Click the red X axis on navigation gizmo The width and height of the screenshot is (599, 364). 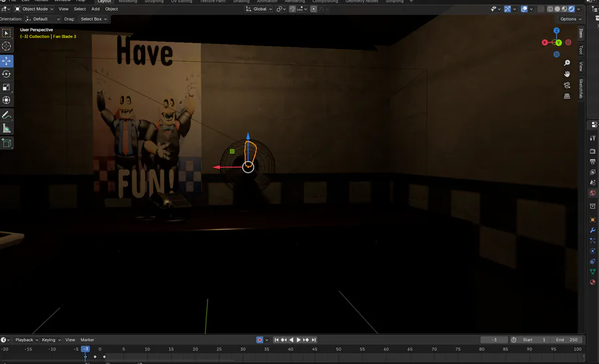544,43
